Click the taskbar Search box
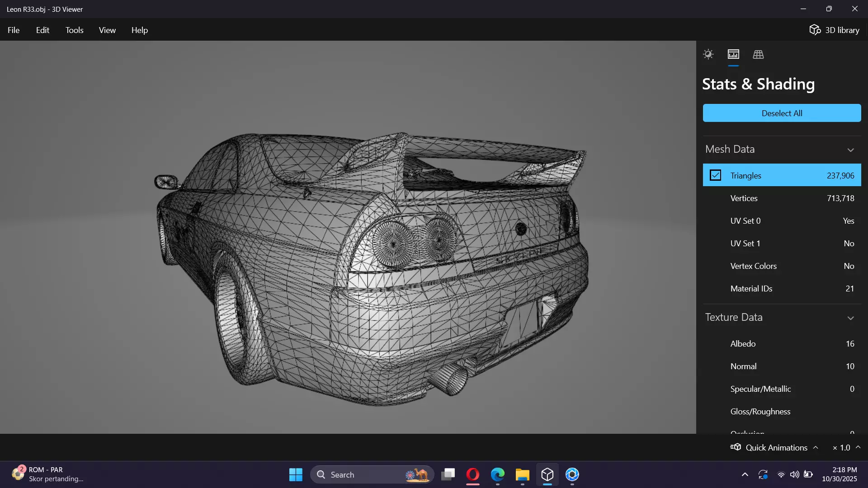 coord(372,474)
